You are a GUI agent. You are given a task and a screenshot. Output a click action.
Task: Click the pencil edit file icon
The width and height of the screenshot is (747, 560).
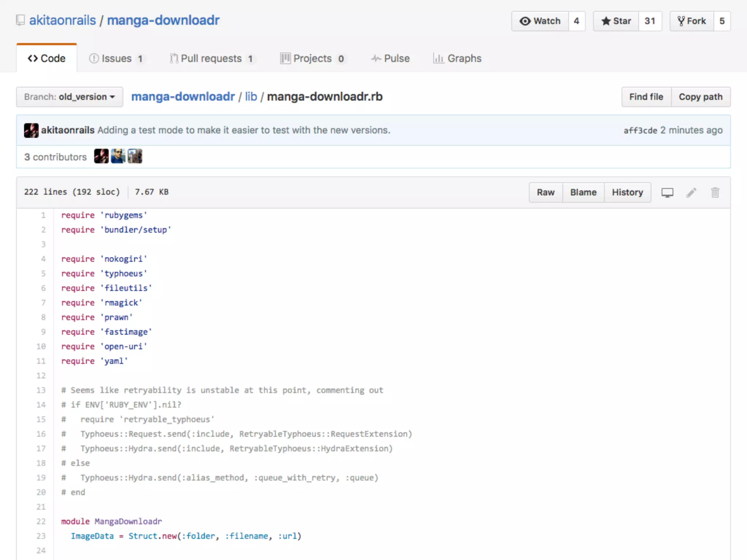pos(691,192)
